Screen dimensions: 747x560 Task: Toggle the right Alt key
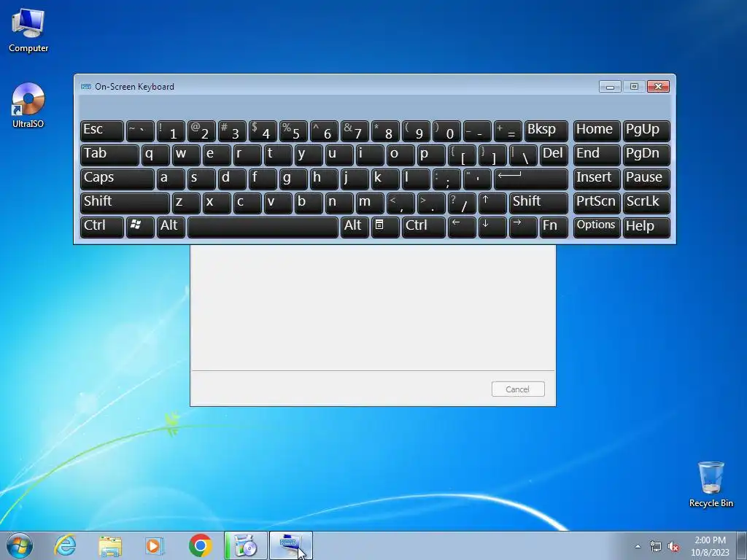coord(355,227)
